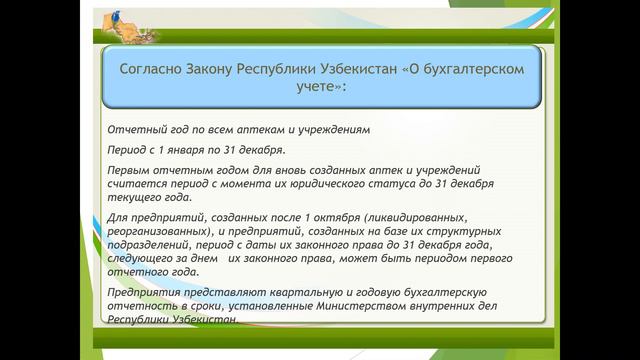Select the blue title box «О бухгалтерском учете»

pyautogui.click(x=322, y=77)
